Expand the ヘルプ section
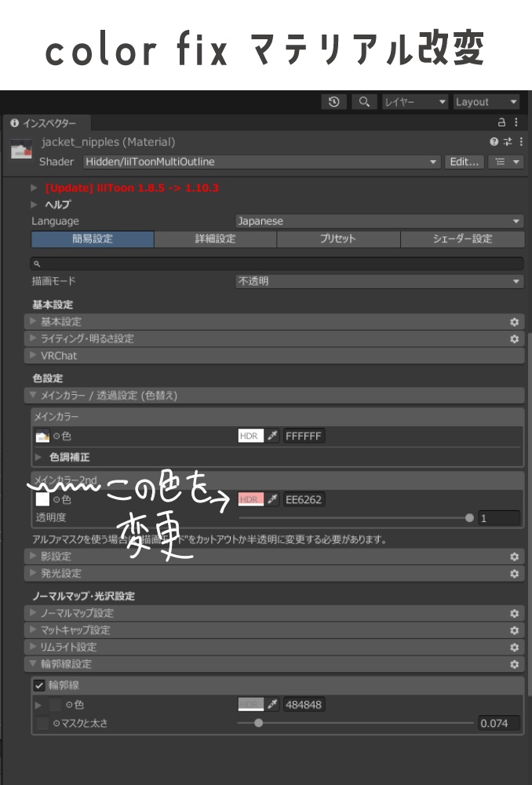532x785 pixels. point(34,204)
